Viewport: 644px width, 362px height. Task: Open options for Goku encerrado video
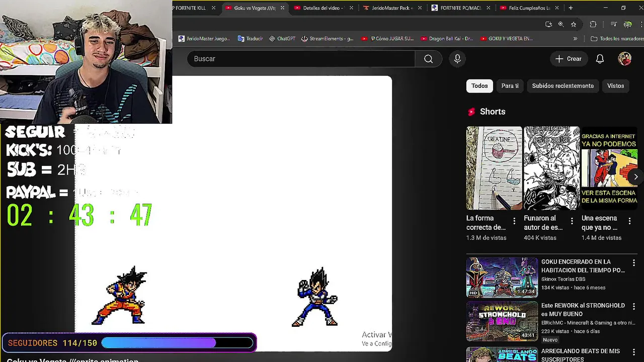pos(634,263)
